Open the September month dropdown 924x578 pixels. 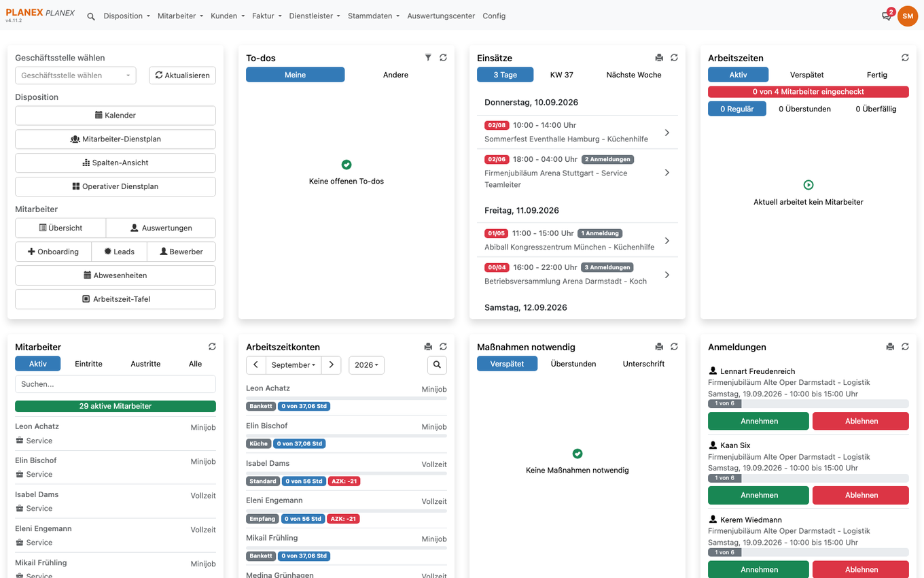coord(294,365)
